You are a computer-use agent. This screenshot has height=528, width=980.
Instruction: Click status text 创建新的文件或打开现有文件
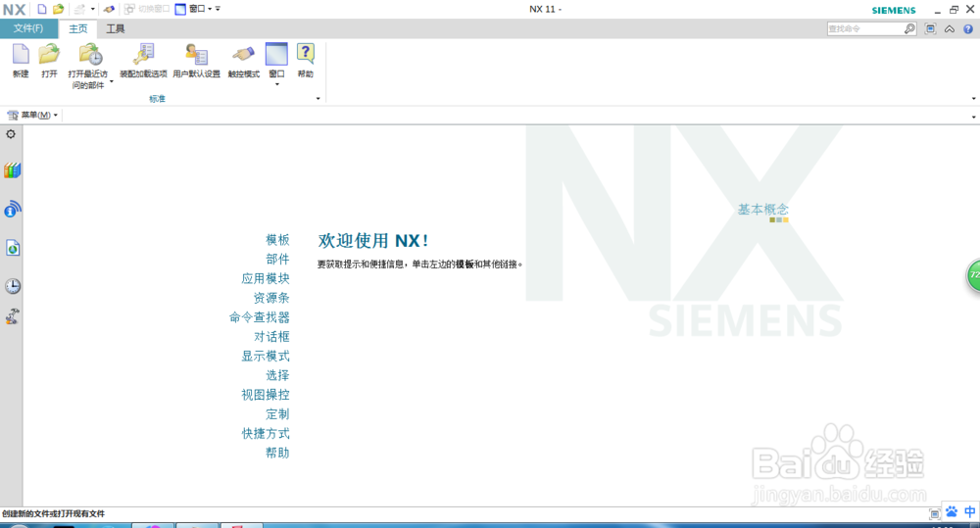(54, 513)
